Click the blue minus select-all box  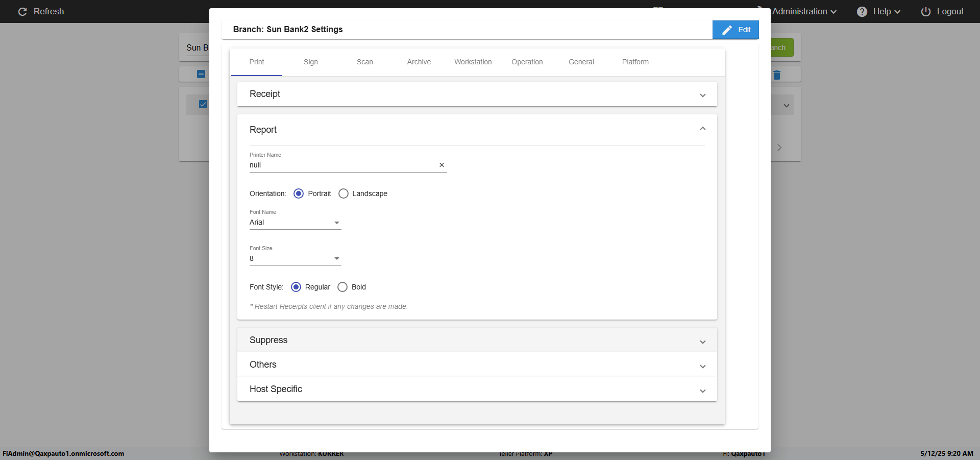coord(201,74)
